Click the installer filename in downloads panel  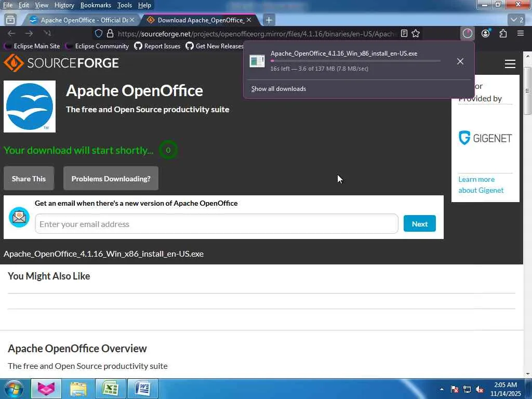[x=344, y=54]
